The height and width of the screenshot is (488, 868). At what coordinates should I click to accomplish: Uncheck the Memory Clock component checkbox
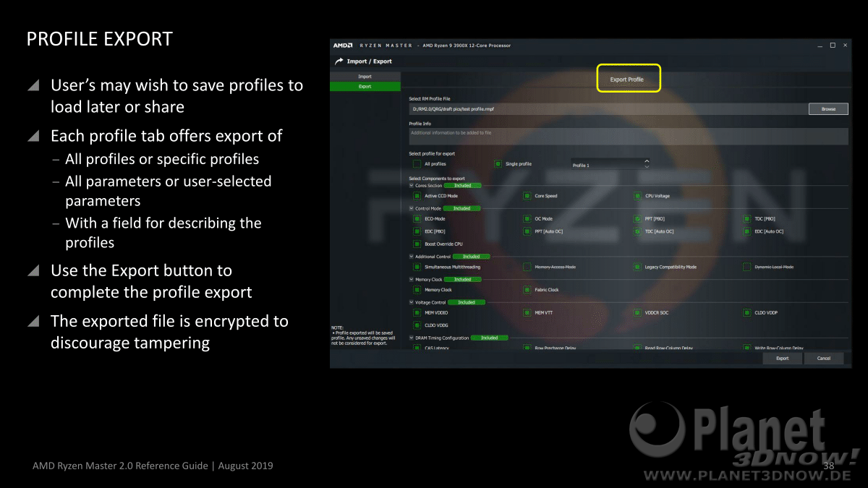[417, 290]
